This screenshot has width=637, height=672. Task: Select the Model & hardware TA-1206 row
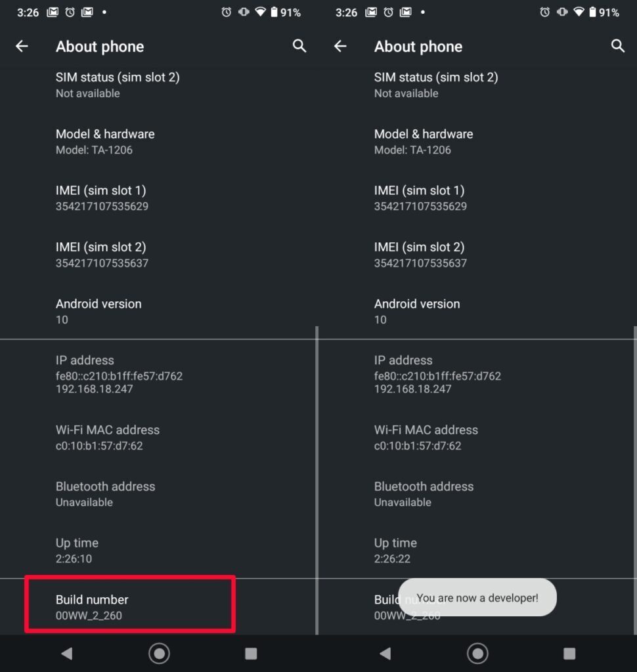point(105,141)
